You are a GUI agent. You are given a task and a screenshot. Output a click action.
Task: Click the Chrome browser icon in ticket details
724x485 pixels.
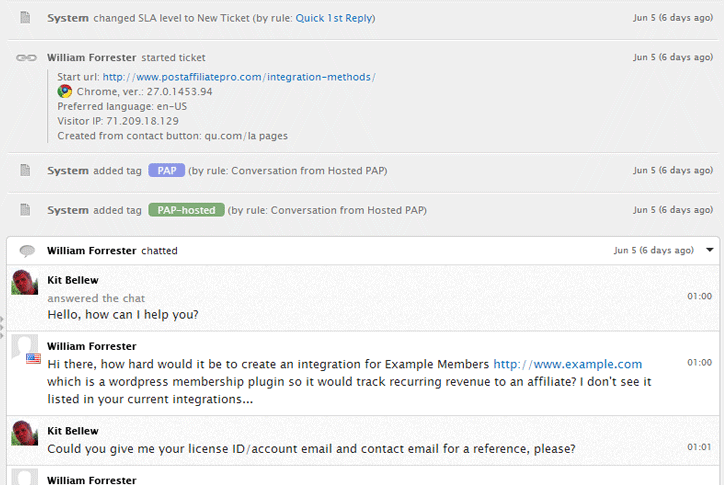[x=65, y=91]
